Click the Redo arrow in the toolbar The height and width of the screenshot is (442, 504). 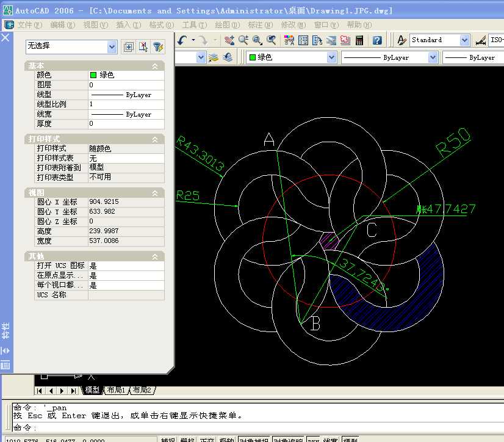203,40
